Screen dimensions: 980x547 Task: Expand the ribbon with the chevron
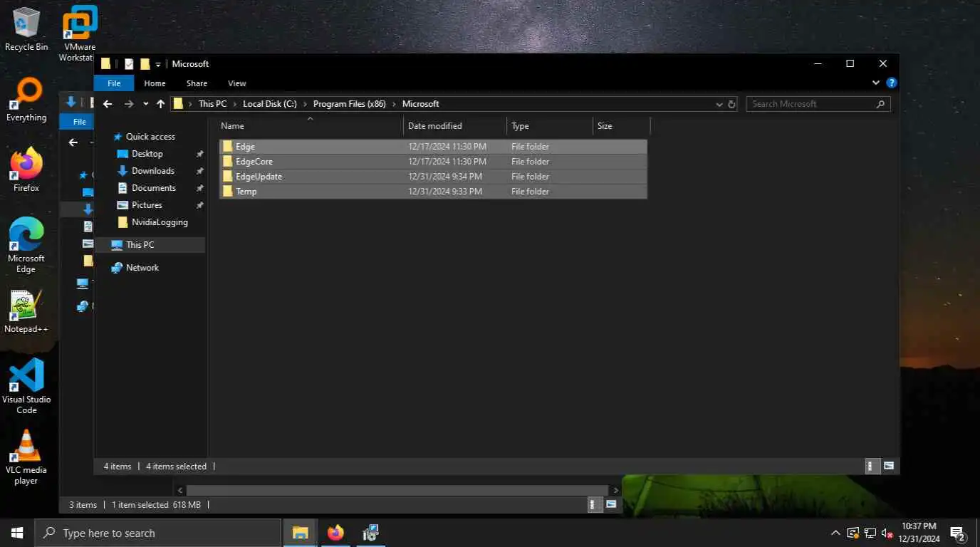coord(876,83)
